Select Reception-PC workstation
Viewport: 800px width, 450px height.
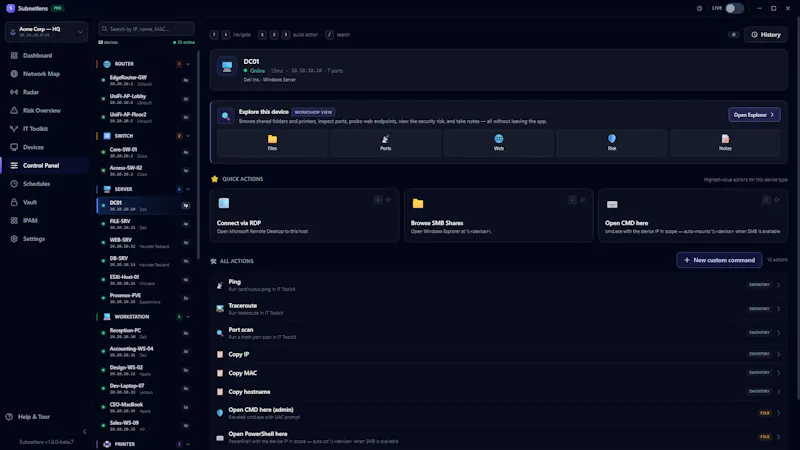point(145,333)
